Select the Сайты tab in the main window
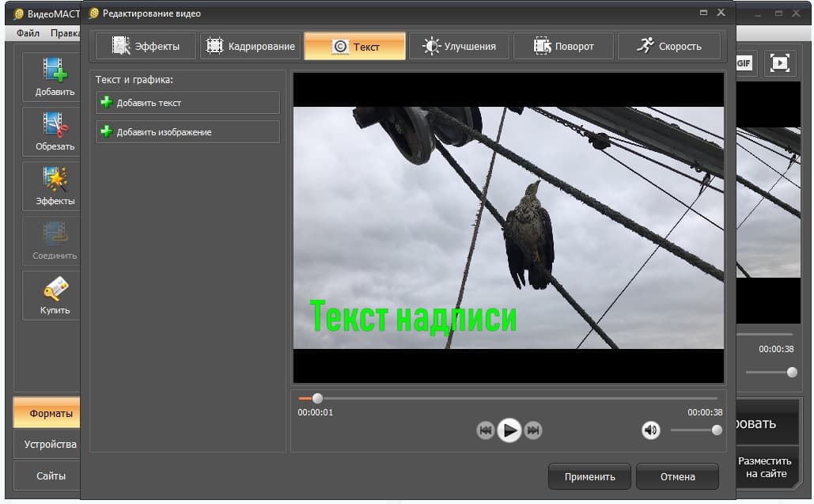Screen dimensions: 814x504 tap(47, 476)
